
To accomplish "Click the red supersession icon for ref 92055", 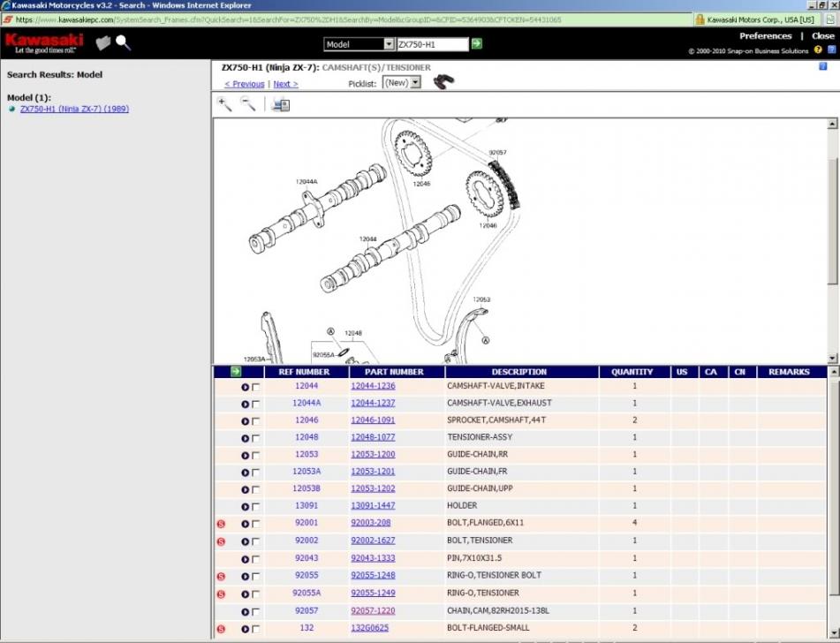I will click(221, 577).
